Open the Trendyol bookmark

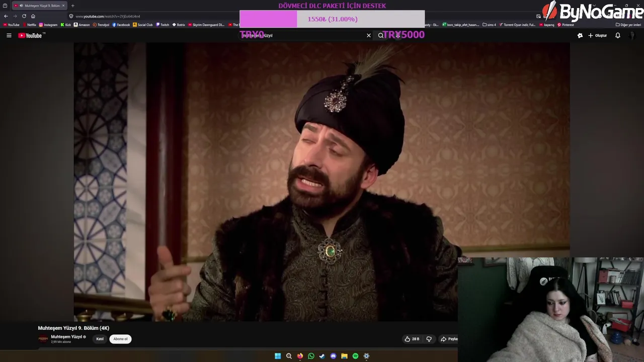pos(101,25)
